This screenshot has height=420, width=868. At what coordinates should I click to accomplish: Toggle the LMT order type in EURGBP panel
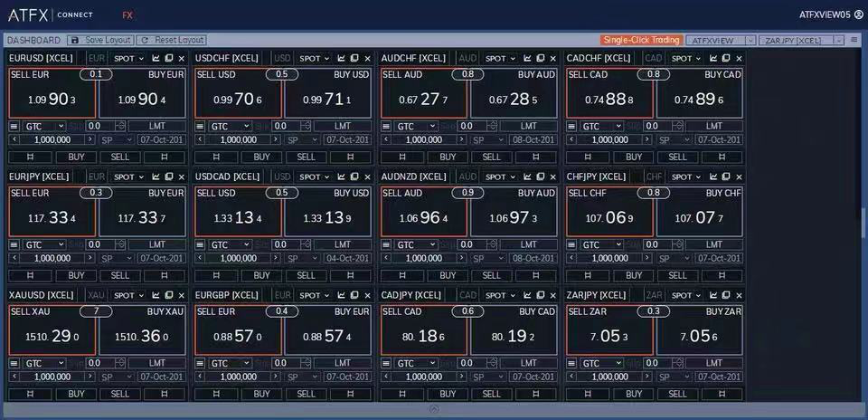click(x=343, y=364)
